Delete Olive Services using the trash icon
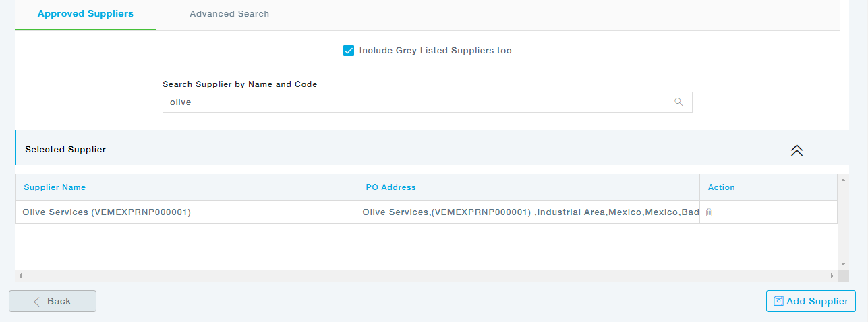 pyautogui.click(x=709, y=212)
